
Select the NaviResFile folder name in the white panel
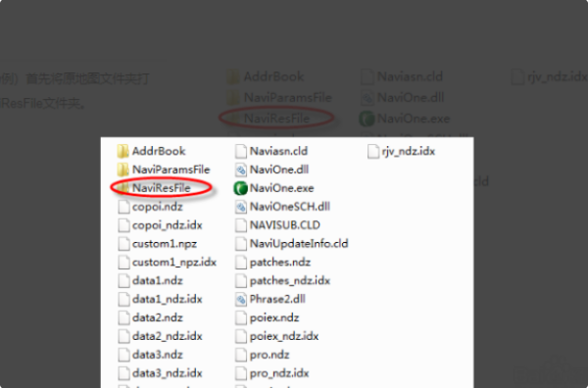tap(162, 188)
